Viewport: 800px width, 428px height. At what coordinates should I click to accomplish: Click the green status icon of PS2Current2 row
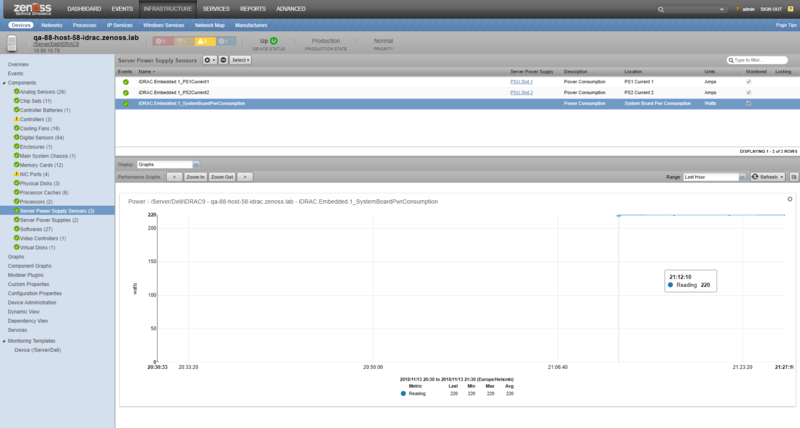(126, 93)
